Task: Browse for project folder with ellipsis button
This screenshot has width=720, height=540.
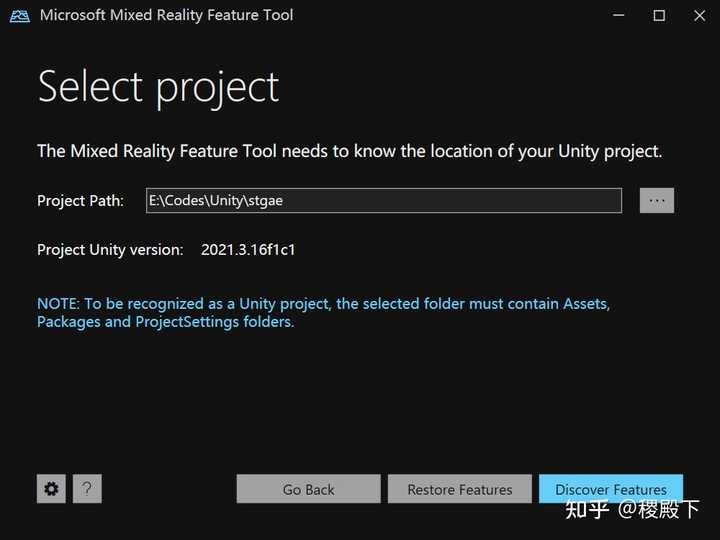Action: tap(657, 200)
